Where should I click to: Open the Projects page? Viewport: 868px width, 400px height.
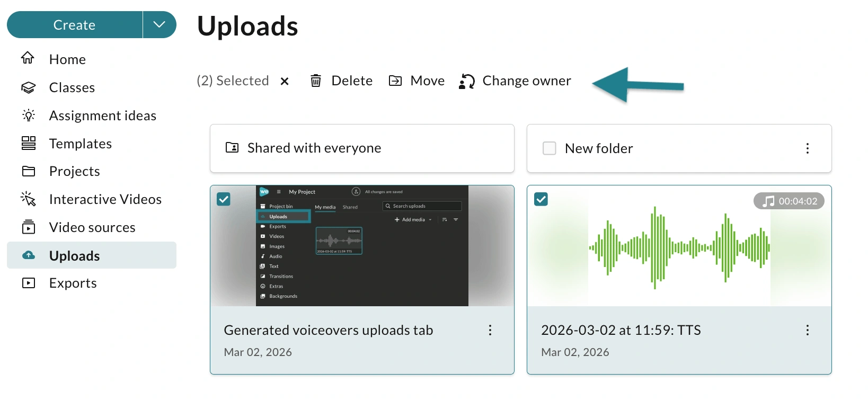75,171
